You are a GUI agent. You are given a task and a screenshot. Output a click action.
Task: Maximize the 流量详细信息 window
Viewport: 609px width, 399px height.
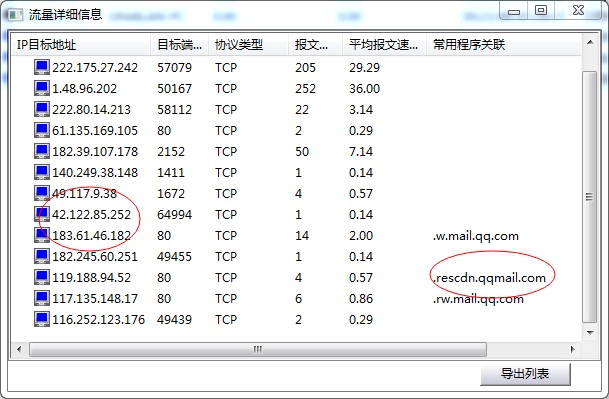click(541, 10)
